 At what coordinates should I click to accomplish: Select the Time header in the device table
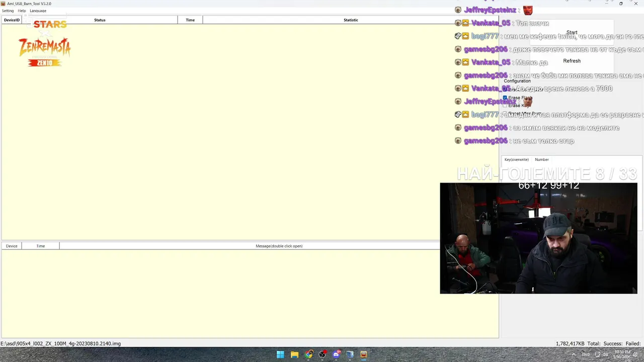click(190, 20)
